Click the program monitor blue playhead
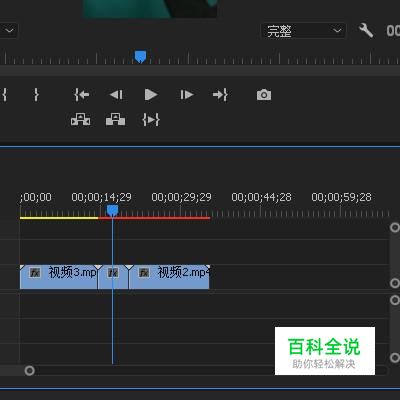 [x=140, y=57]
